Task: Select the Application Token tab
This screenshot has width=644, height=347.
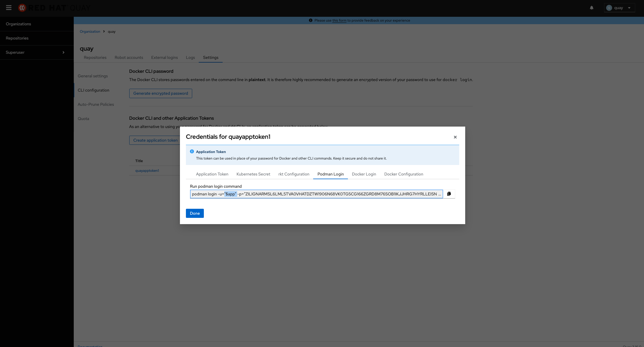Action: [212, 174]
